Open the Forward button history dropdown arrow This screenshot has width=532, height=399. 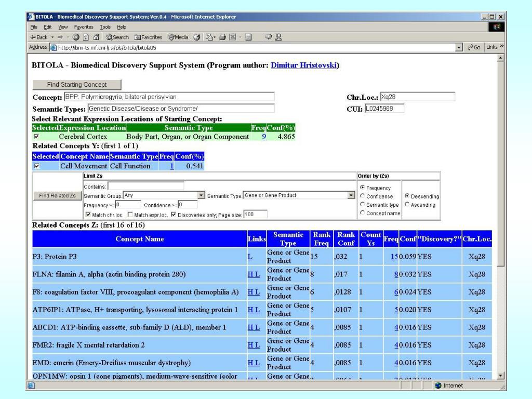(68, 37)
